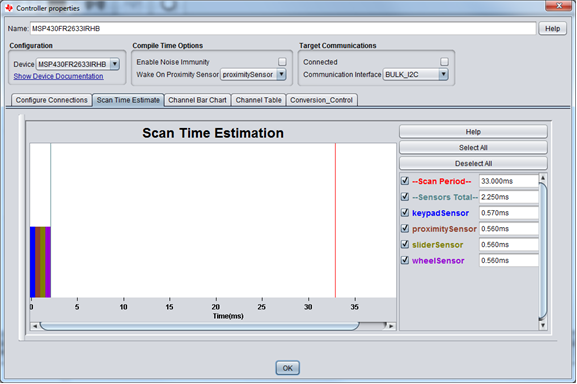Click the wheelSensor label
Image resolution: width=577 pixels, height=384 pixels.
pos(438,260)
